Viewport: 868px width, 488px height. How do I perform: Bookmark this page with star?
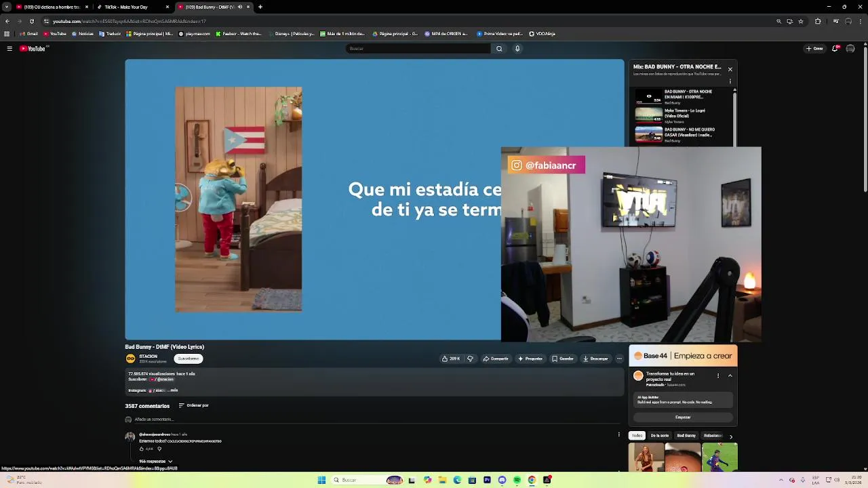(801, 21)
